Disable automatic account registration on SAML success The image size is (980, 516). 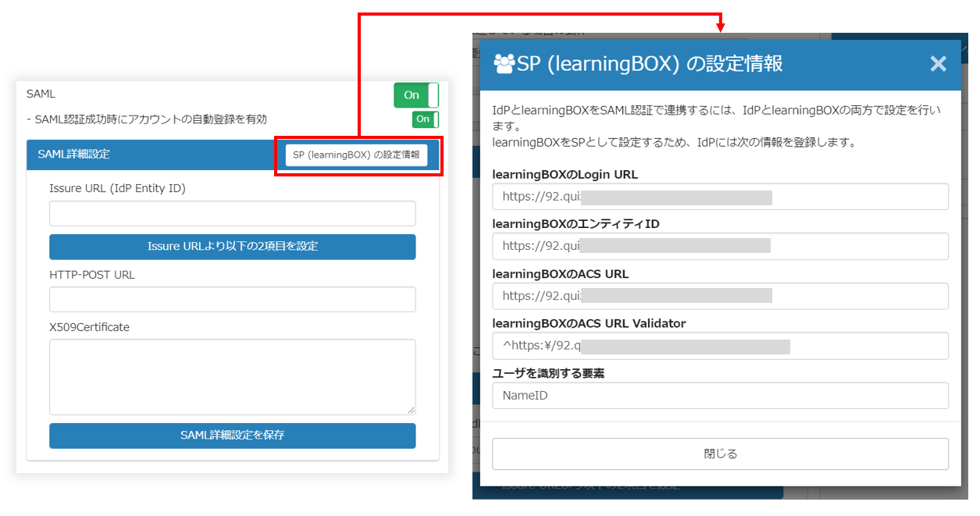(x=425, y=119)
